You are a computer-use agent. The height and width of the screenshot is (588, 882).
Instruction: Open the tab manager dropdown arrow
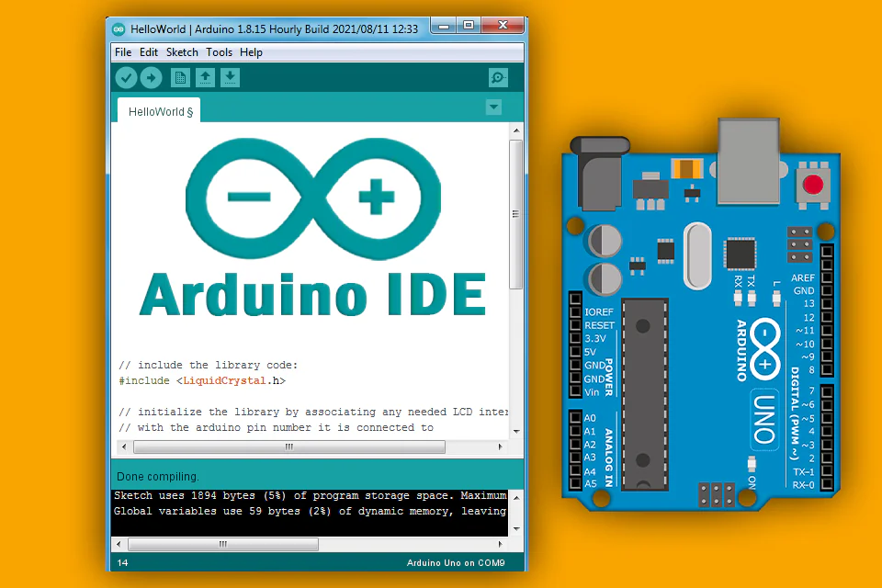click(493, 107)
